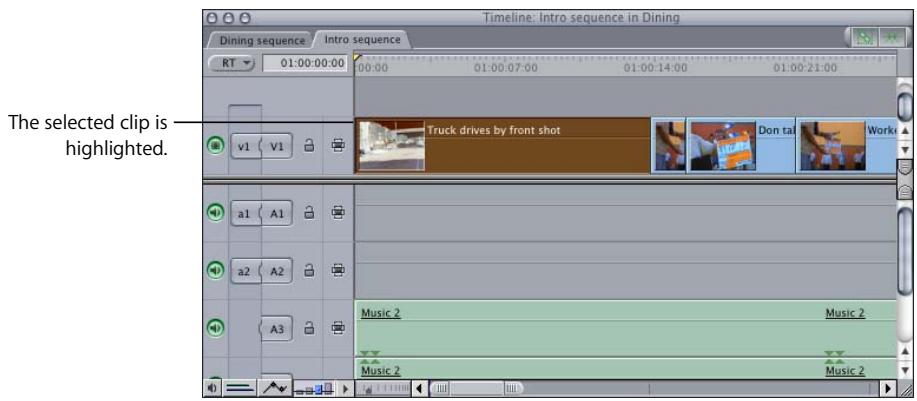Switch to the Dining sequence tab
Image resolution: width=917 pixels, height=401 pixels.
[262, 40]
